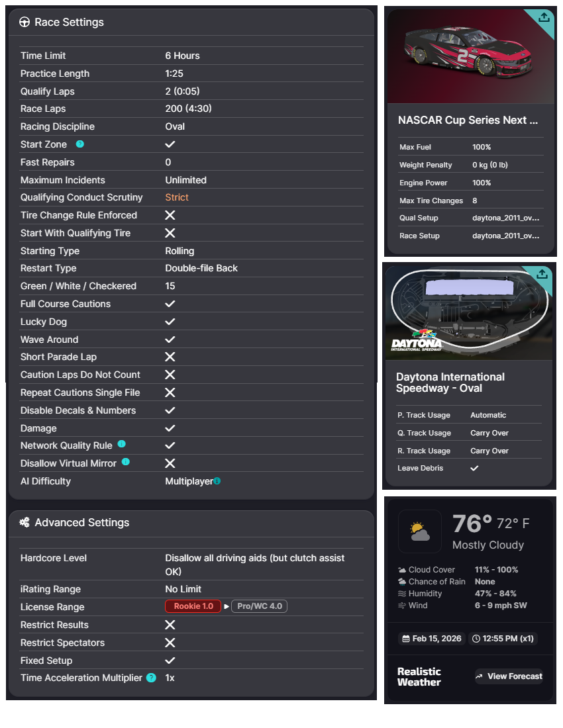Click the Advanced Settings gears icon

pyautogui.click(x=25, y=522)
